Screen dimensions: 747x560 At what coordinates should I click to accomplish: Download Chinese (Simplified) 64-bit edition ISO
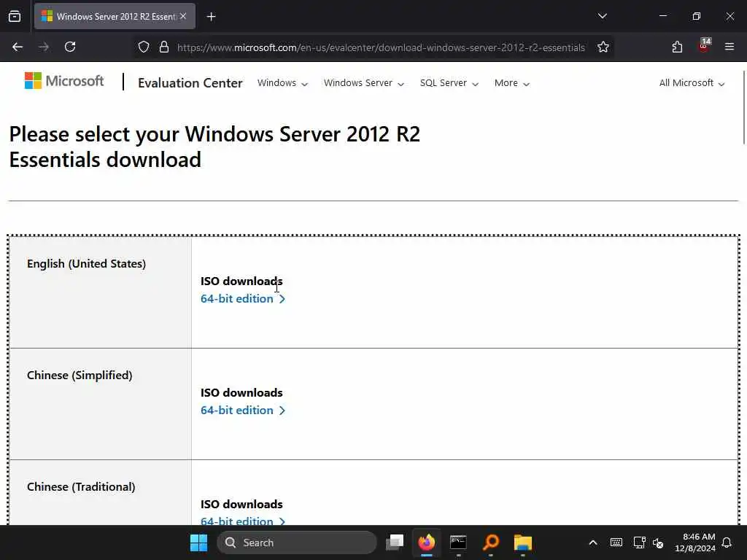[242, 410]
